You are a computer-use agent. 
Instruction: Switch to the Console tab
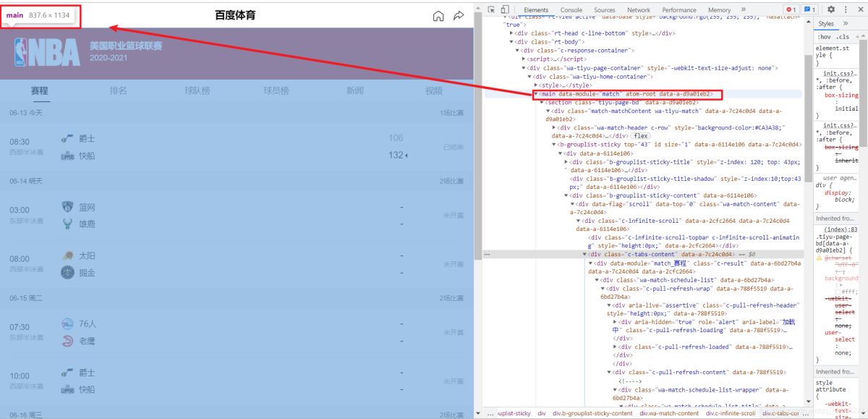tap(571, 9)
